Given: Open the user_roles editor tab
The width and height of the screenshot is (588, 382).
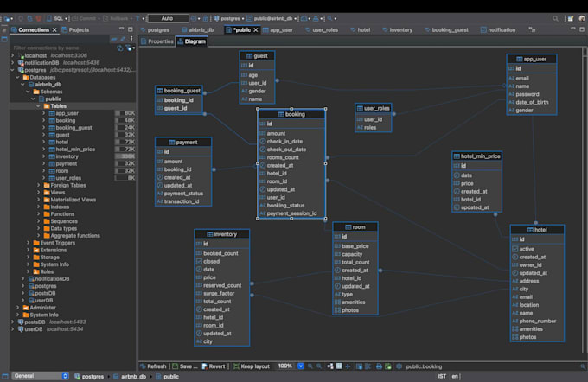Looking at the screenshot, I should tap(322, 29).
